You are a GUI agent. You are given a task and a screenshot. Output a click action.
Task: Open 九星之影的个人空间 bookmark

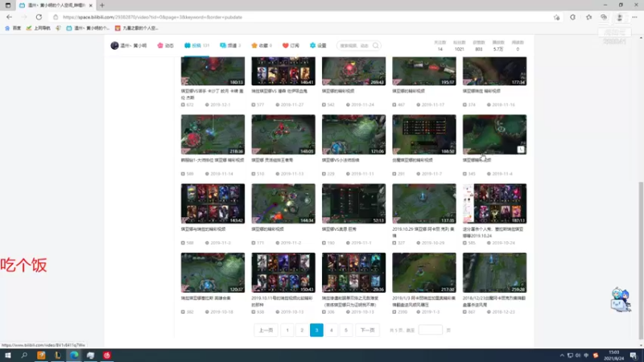136,28
